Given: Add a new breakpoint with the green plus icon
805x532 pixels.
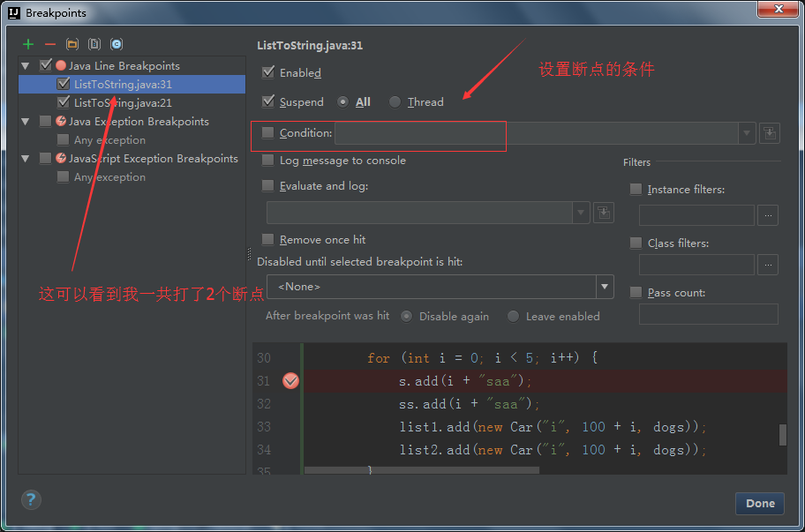Looking at the screenshot, I should (28, 43).
